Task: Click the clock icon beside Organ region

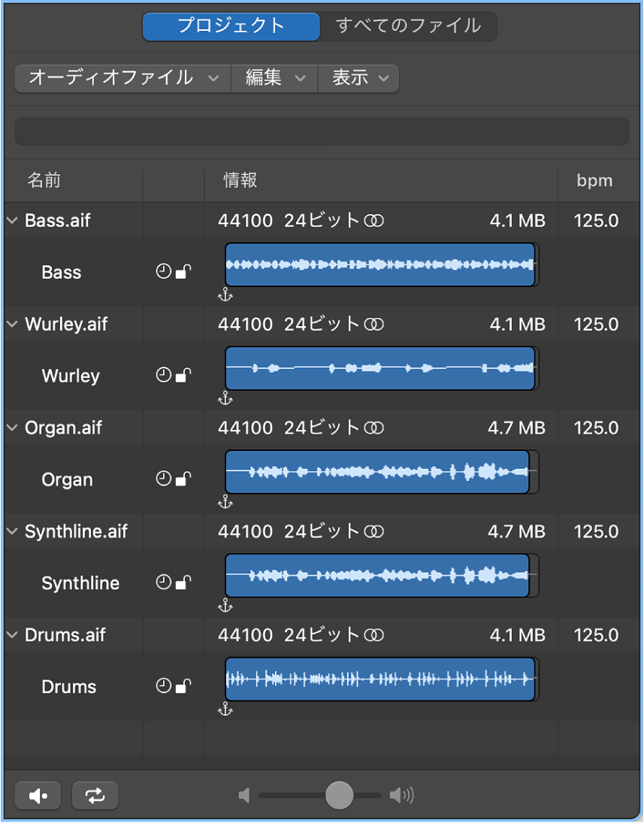Action: tap(163, 479)
